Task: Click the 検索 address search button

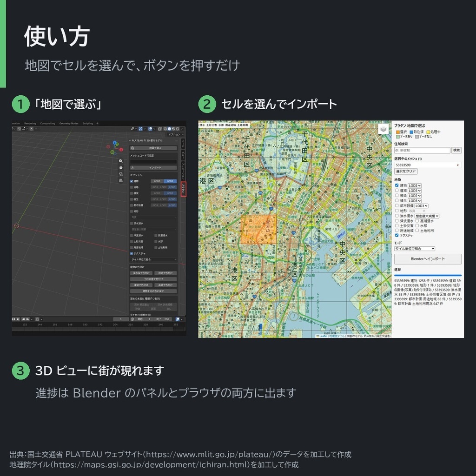Action: coord(456,150)
